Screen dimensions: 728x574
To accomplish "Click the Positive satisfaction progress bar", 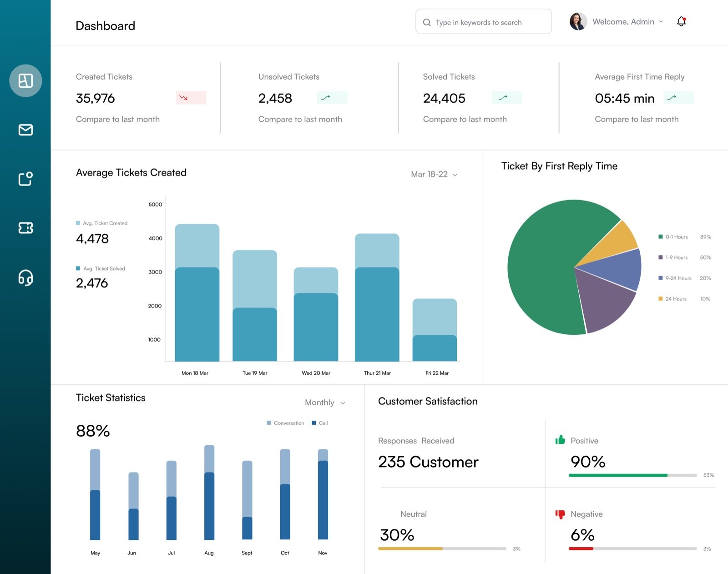I will (x=632, y=475).
